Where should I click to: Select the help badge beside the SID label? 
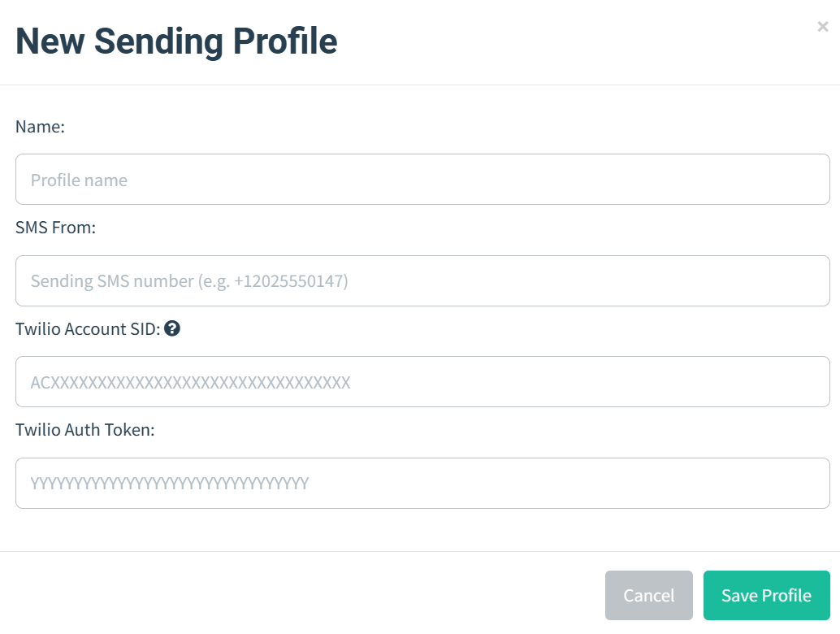[171, 328]
